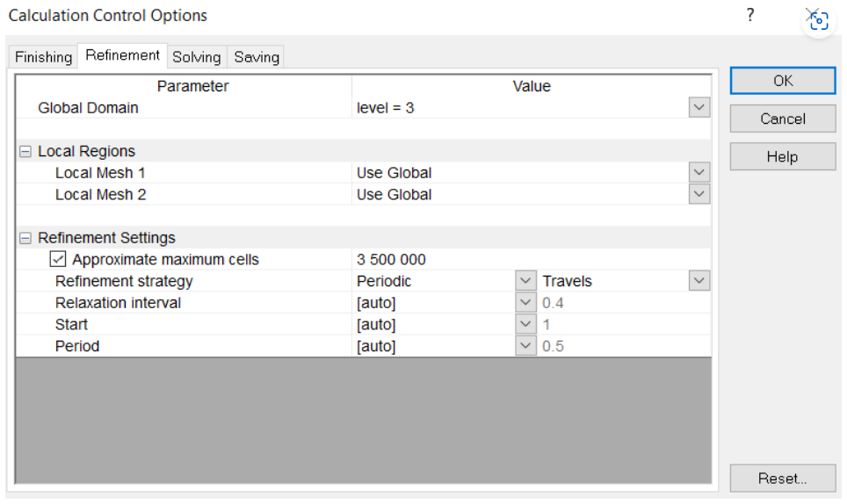Open the Local Mesh 1 dropdown

(699, 173)
